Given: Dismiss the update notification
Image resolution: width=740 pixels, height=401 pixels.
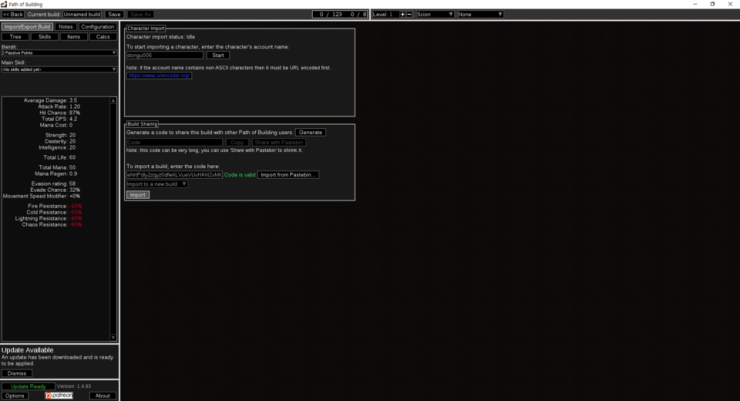Looking at the screenshot, I should pyautogui.click(x=17, y=373).
